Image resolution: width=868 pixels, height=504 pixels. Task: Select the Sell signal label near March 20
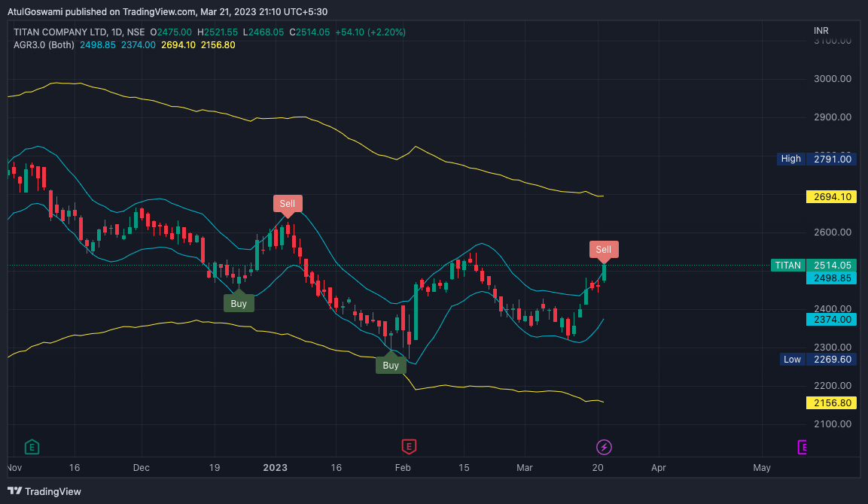click(604, 250)
